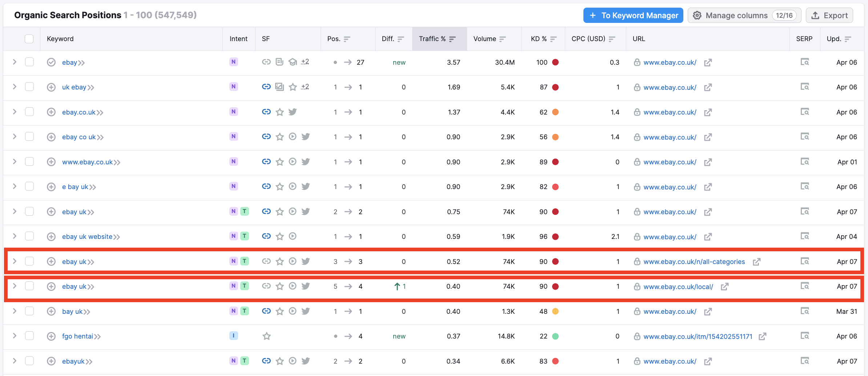
Task: Expand the ebay.co.uk row details
Action: [x=15, y=112]
